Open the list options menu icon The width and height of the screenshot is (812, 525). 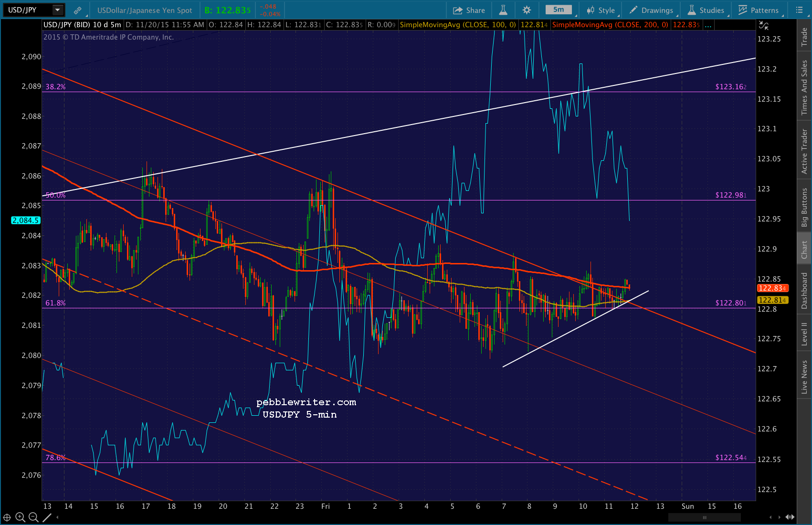coord(800,10)
